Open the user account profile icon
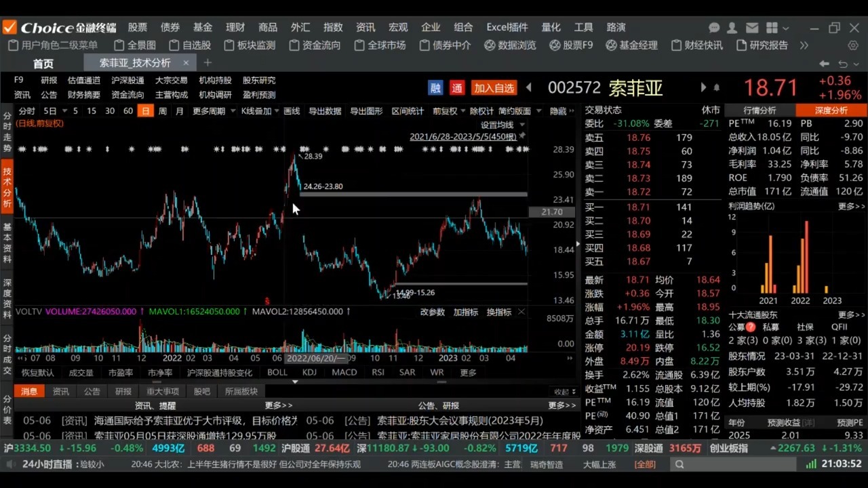 tap(732, 28)
